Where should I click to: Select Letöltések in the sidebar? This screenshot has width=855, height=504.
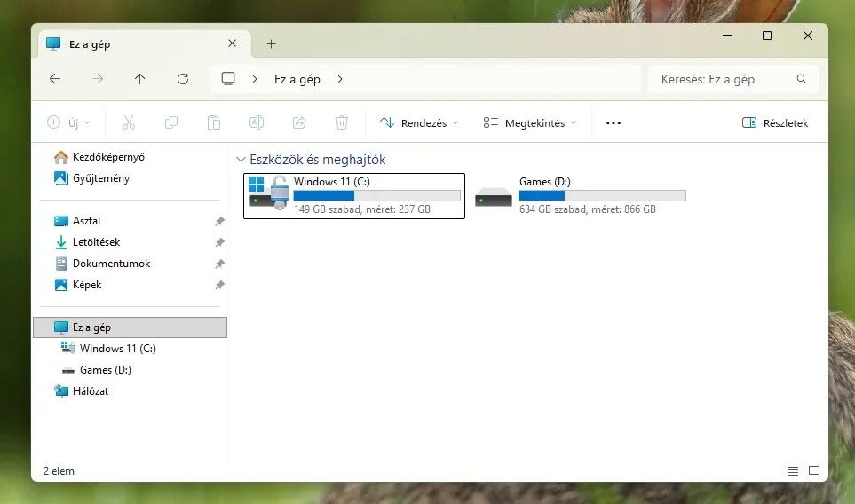(96, 242)
